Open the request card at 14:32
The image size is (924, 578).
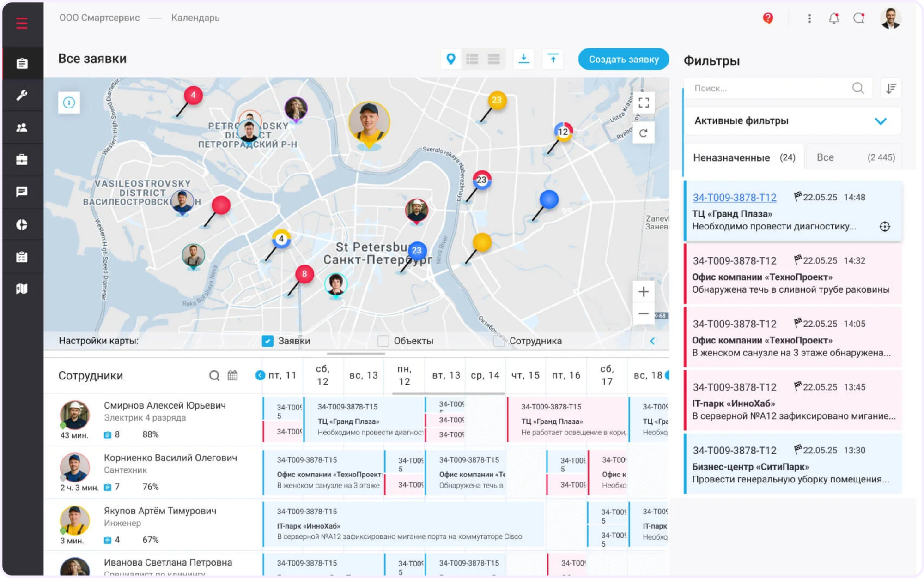(793, 274)
